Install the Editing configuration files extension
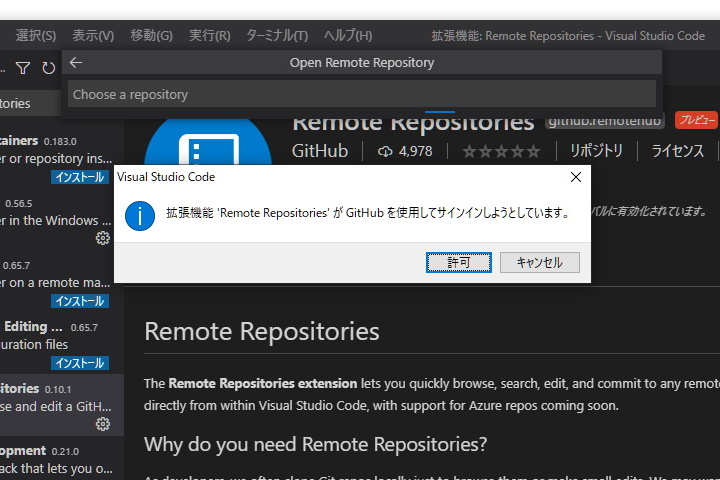720x480 pixels. tap(80, 363)
